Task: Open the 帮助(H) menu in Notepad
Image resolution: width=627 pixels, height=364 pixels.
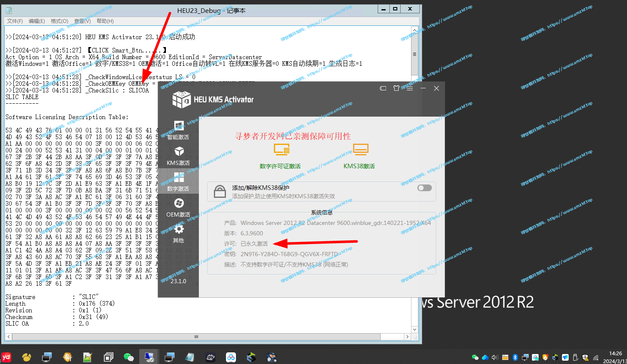Action: 105,21
